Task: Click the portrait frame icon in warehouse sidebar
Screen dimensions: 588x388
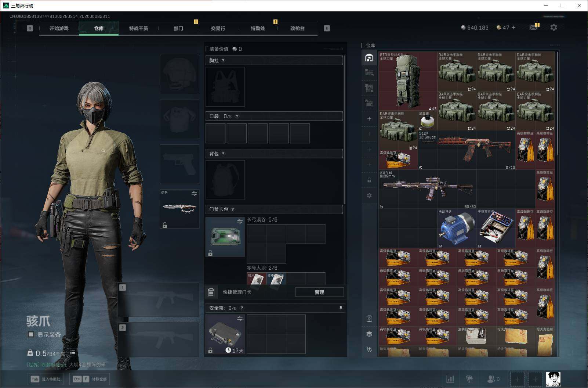Action: 369,319
